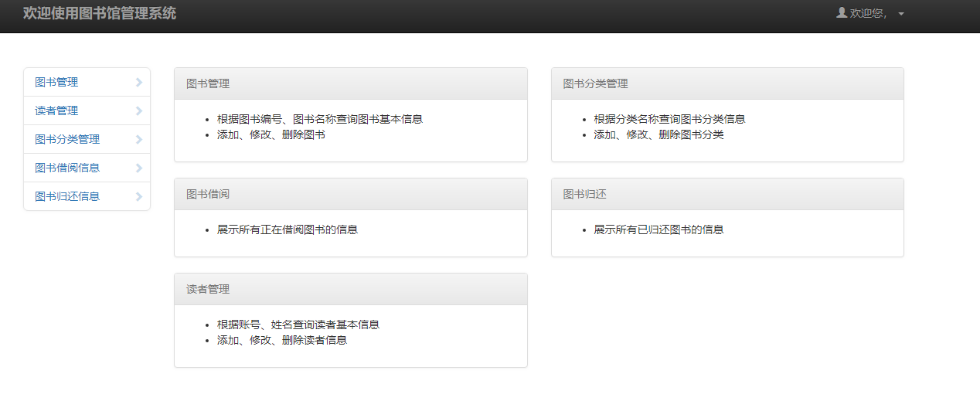Screen dimensions: 980x401
Task: Open the 欢迎您 user menu text
Action: (868, 13)
